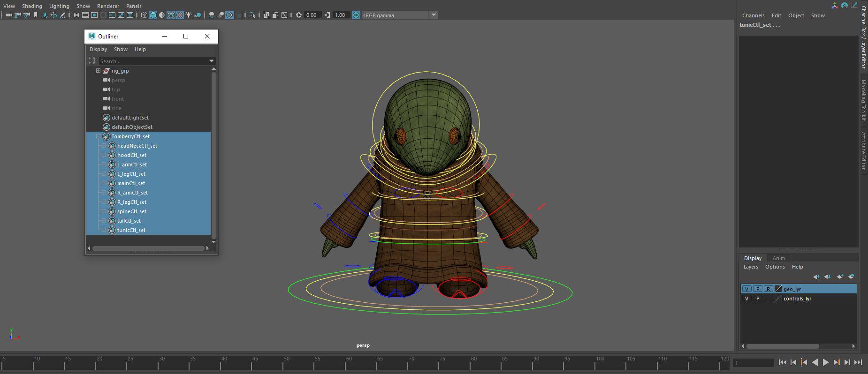Image resolution: width=868 pixels, height=374 pixels.
Task: Click the geo_lyr layer color swatch
Action: click(778, 289)
